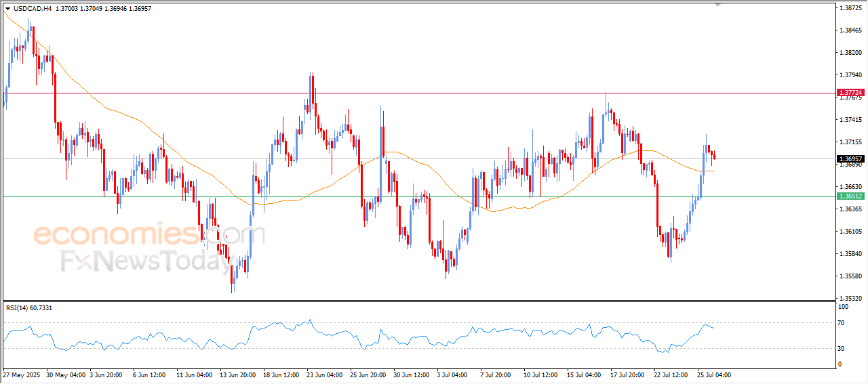Click the 25 Jun 20:00 time label
Screen dimensions: 868x384
point(368,375)
